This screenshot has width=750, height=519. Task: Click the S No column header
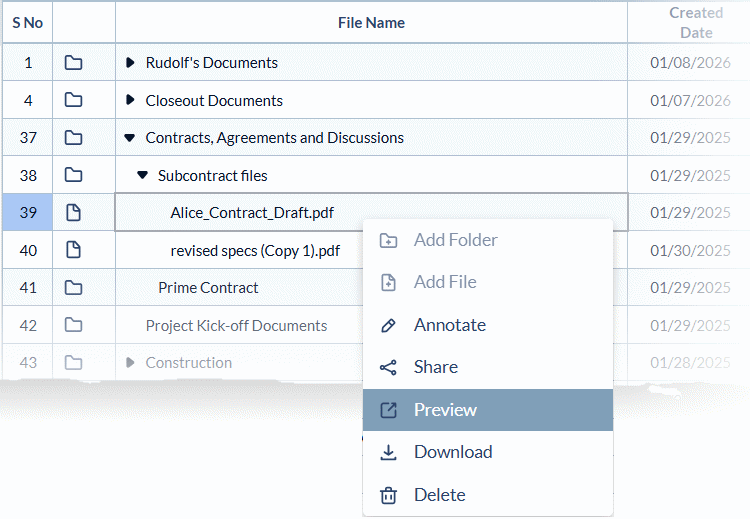tap(27, 22)
